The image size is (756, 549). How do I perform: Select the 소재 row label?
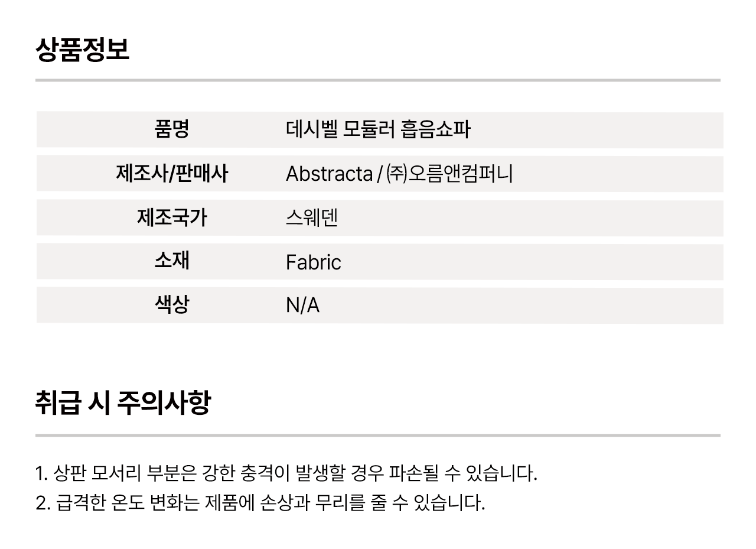(x=171, y=261)
